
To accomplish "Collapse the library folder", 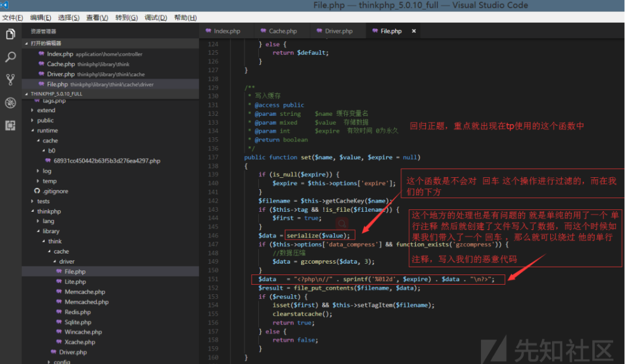I will click(x=51, y=231).
